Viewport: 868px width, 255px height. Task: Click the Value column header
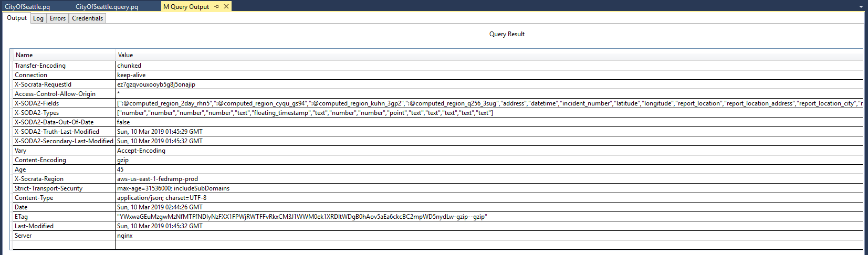coord(489,55)
